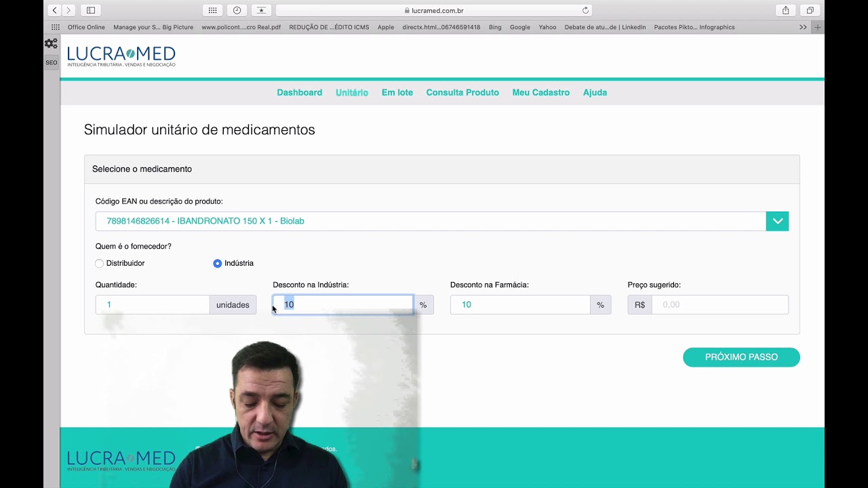Viewport: 868px width, 488px height.
Task: Open the REDUÇÃO DE ...ÉDITO ICMS bookmark
Action: point(329,27)
